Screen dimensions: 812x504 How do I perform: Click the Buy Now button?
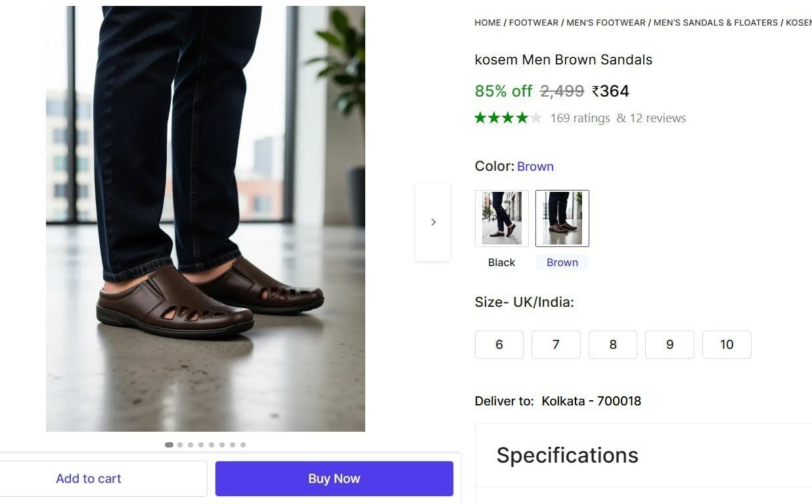click(334, 478)
